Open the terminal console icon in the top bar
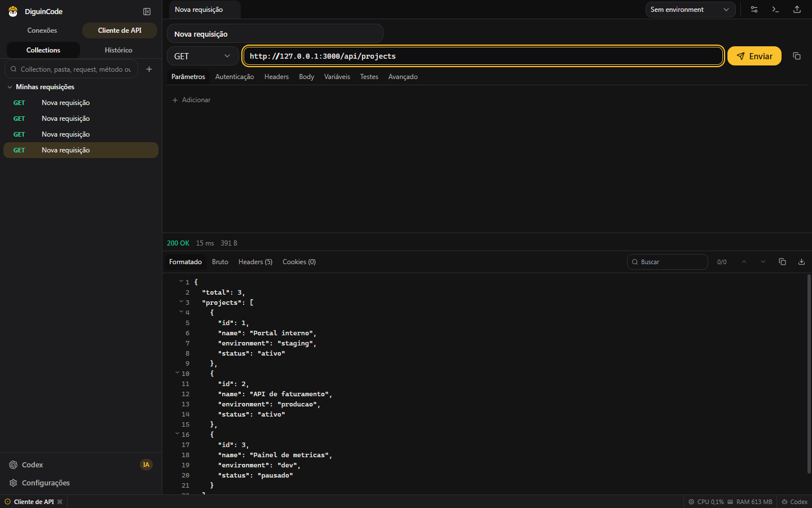Screen dimensions: 812x508 tap(775, 10)
